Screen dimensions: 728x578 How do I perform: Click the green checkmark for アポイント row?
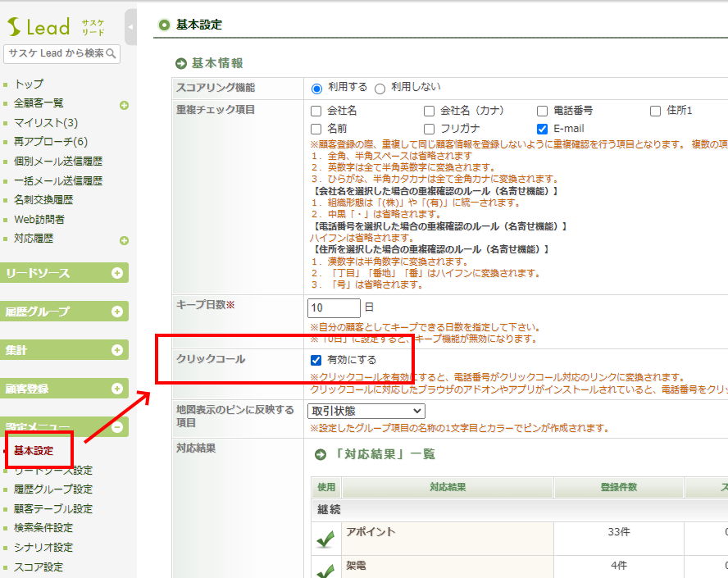tap(326, 539)
